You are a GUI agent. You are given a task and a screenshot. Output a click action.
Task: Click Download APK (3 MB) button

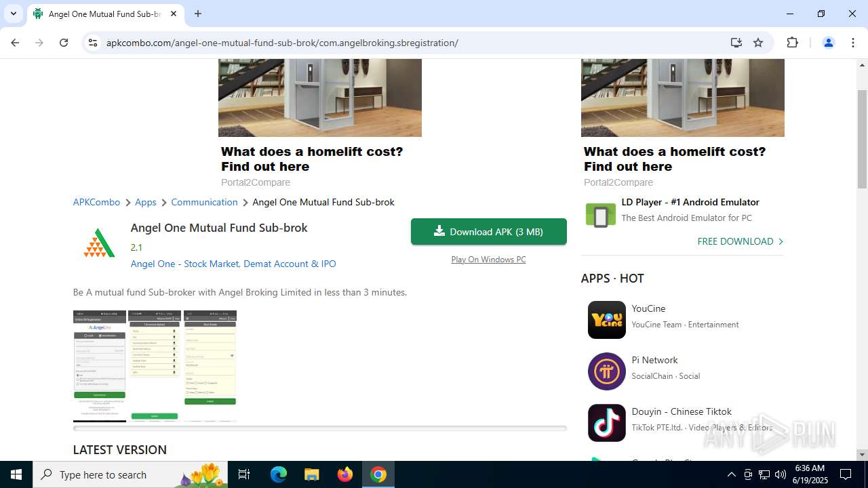tap(489, 232)
